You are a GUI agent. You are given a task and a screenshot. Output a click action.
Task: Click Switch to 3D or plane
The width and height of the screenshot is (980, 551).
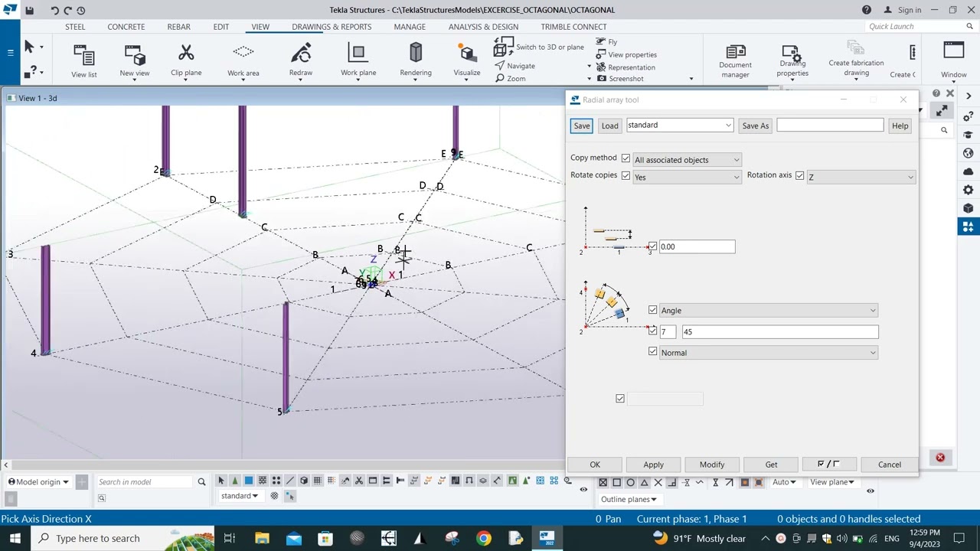pos(539,47)
